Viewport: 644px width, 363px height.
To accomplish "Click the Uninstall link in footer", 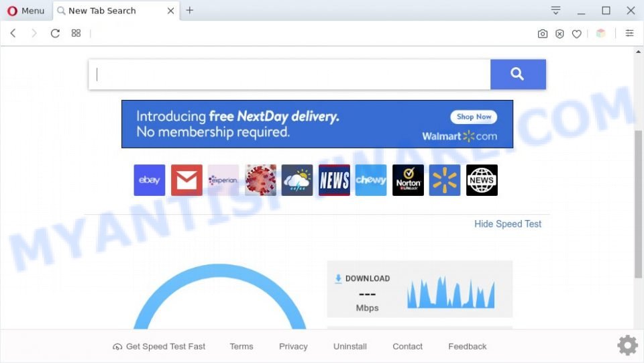I will click(350, 346).
